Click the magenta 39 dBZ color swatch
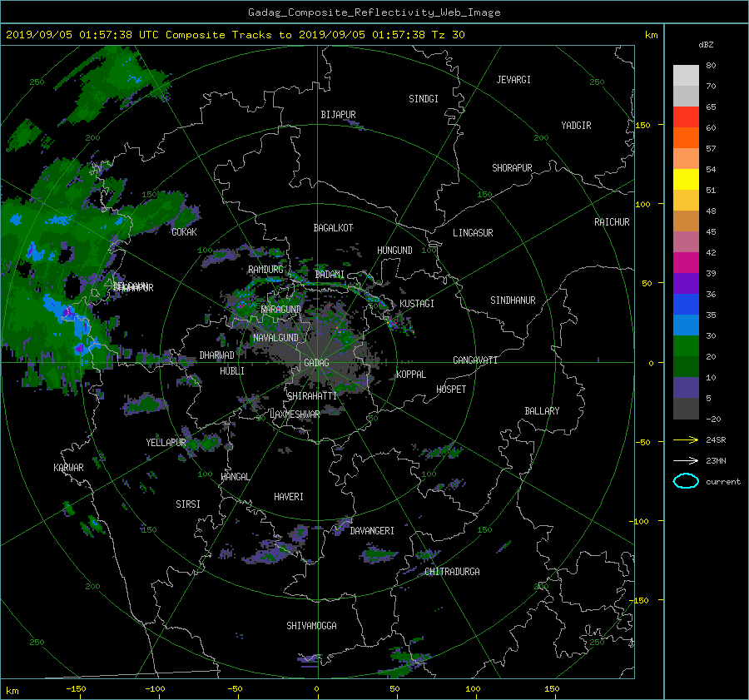This screenshot has height=700, width=749. [x=686, y=263]
